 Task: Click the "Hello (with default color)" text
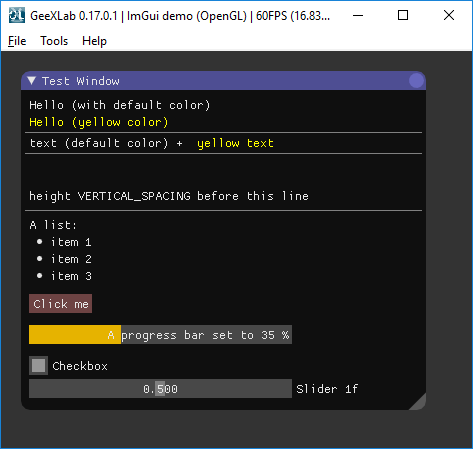point(120,105)
